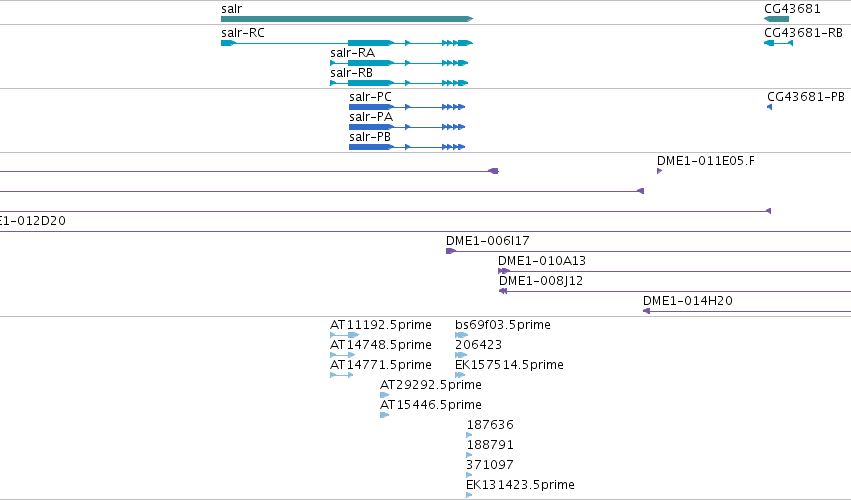Select the salr-RA transcript glyph
The width and height of the screenshot is (851, 500).
click(x=399, y=63)
